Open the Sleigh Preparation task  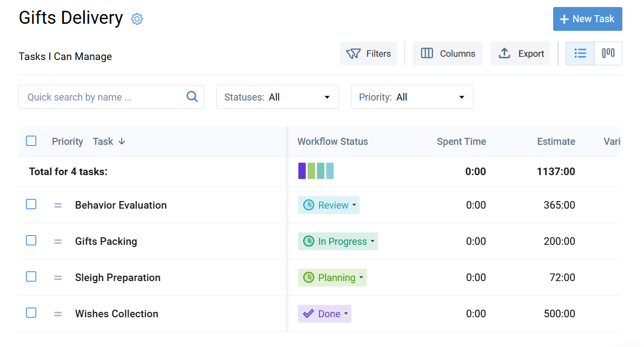click(117, 277)
